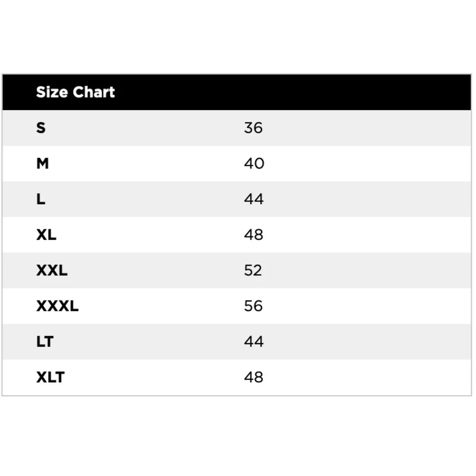Image resolution: width=476 pixels, height=476 pixels.
Task: Click the value 36 for size S
Action: tap(253, 128)
